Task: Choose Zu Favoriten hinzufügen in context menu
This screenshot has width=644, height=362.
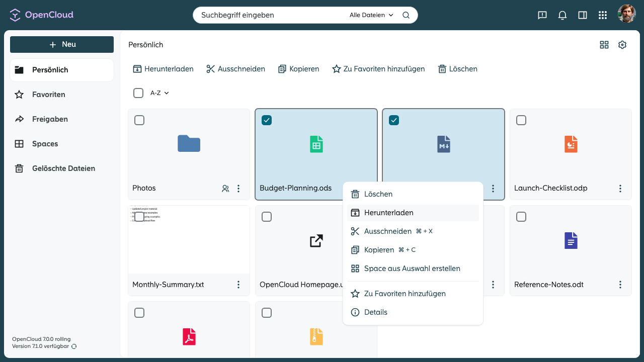Action: click(x=413, y=294)
